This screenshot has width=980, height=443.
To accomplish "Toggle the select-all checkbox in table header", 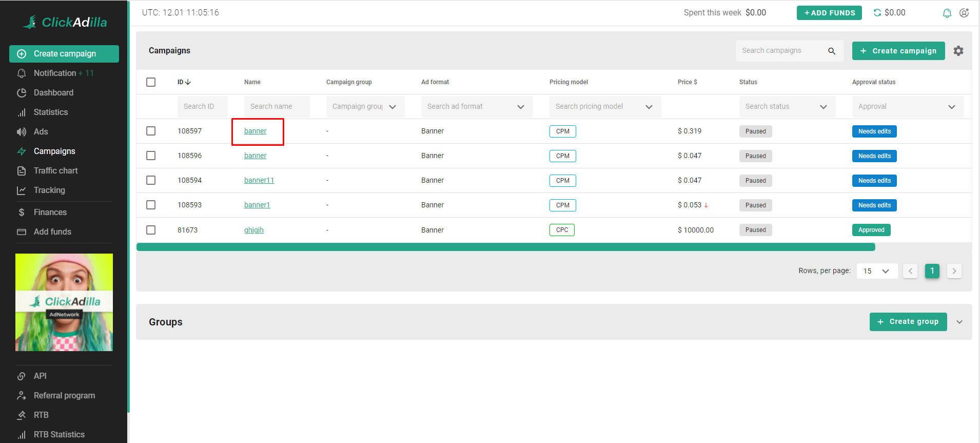I will tap(151, 82).
